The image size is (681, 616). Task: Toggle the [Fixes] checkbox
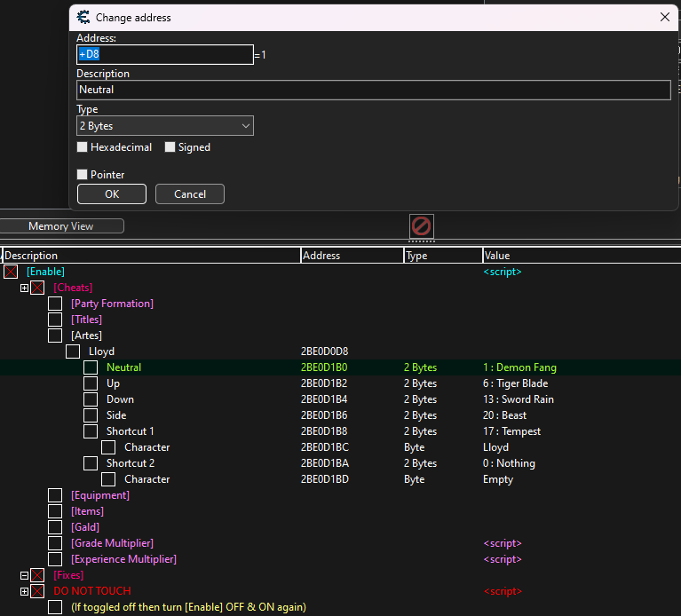[37, 575]
